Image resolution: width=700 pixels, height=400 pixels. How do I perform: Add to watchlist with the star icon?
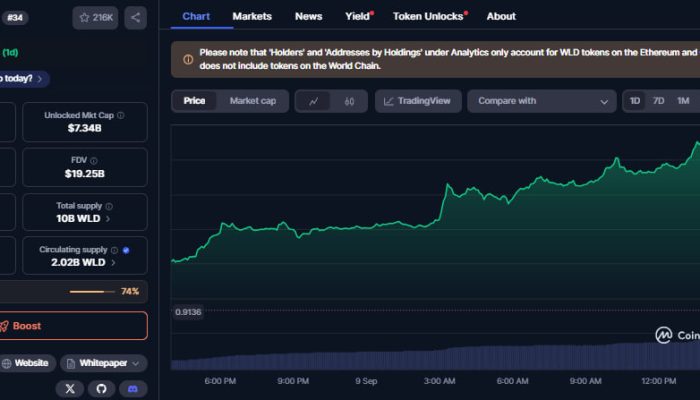96,17
